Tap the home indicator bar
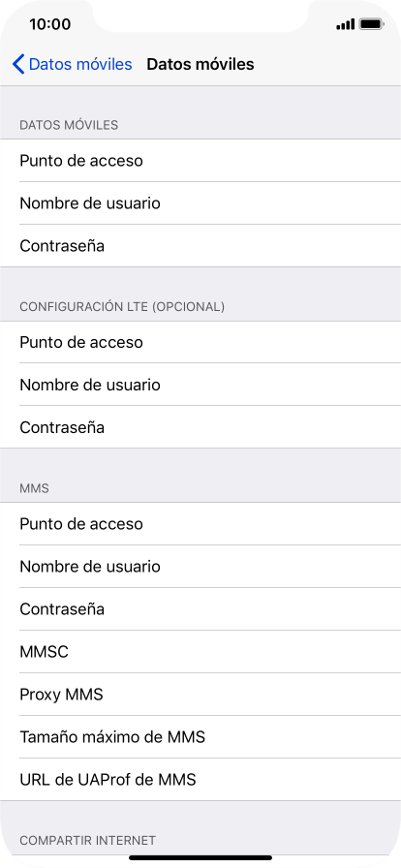This screenshot has height=868, width=401. [x=200, y=858]
